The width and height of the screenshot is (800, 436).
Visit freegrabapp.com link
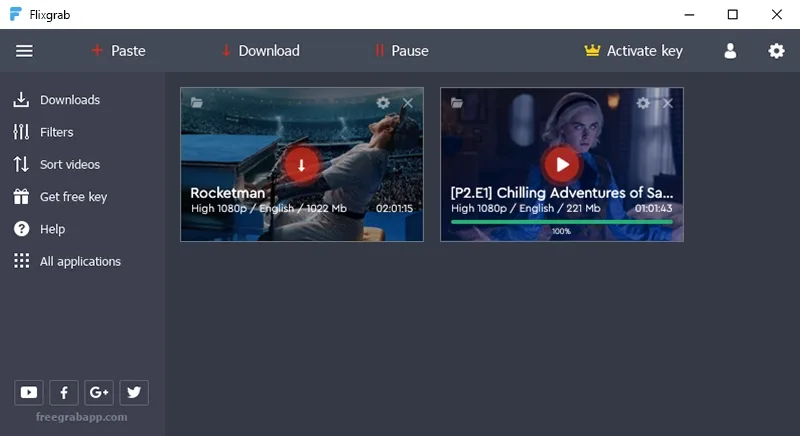coord(82,417)
